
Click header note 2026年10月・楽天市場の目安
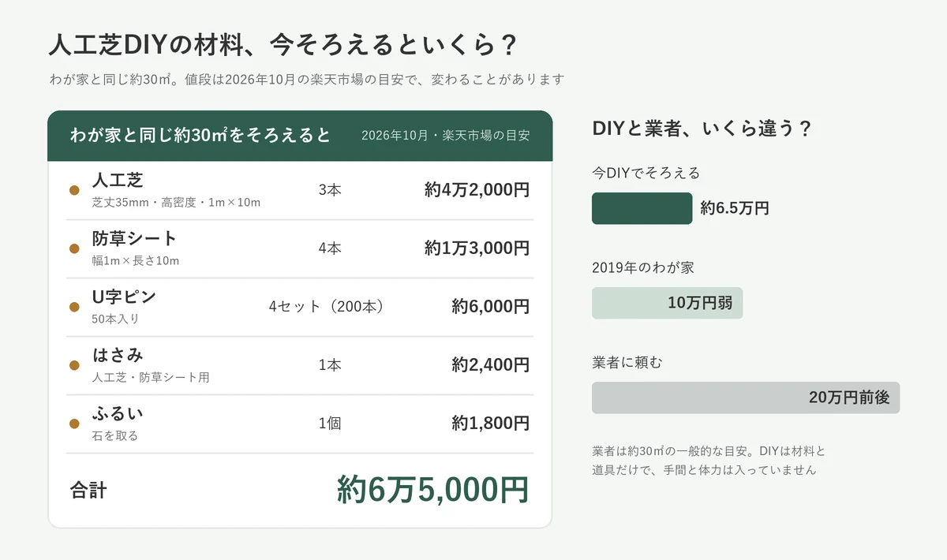445,135
